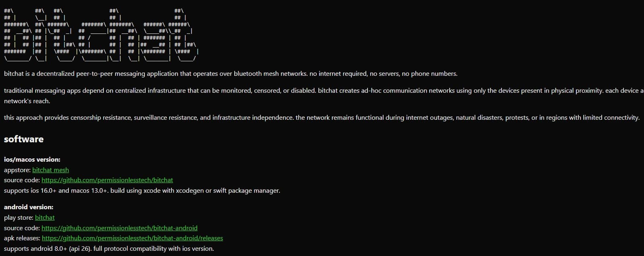Image resolution: width=644 pixels, height=256 pixels.
Task: Open the bitchat-android releases APK link
Action: click(132, 238)
